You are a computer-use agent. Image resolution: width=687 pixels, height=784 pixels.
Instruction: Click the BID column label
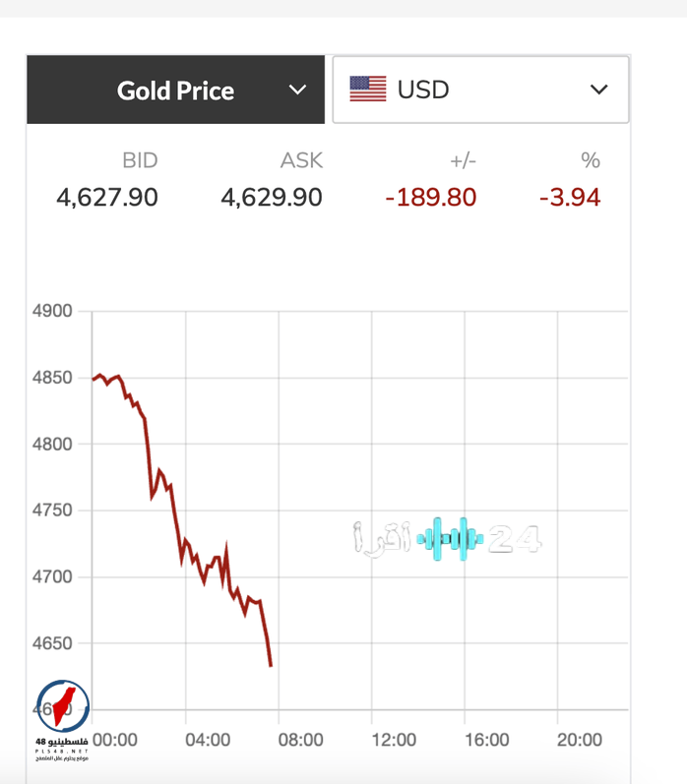click(140, 160)
